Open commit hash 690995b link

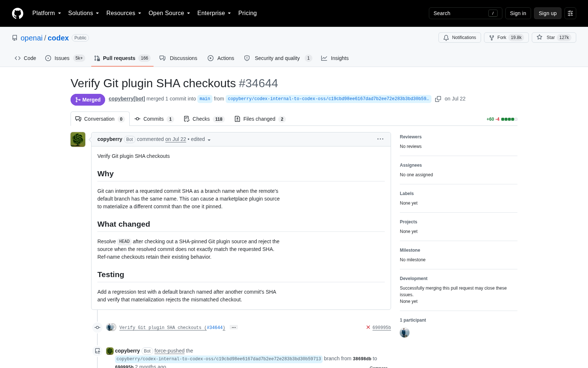381,328
